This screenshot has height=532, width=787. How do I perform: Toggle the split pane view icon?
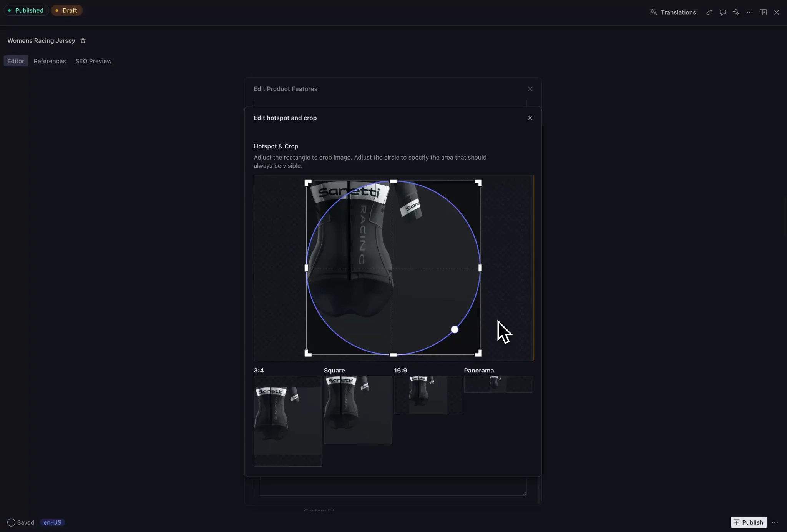763,12
